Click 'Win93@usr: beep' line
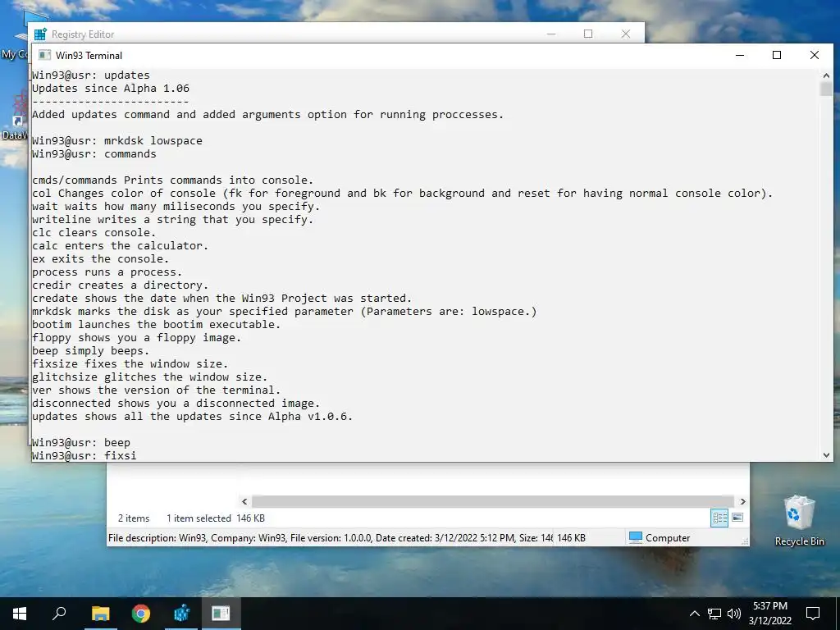The height and width of the screenshot is (630, 840). tap(81, 442)
